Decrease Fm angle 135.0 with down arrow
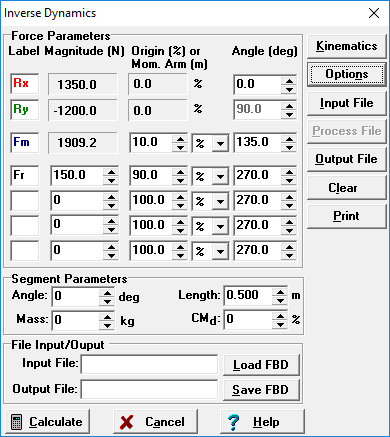 pyautogui.click(x=289, y=148)
